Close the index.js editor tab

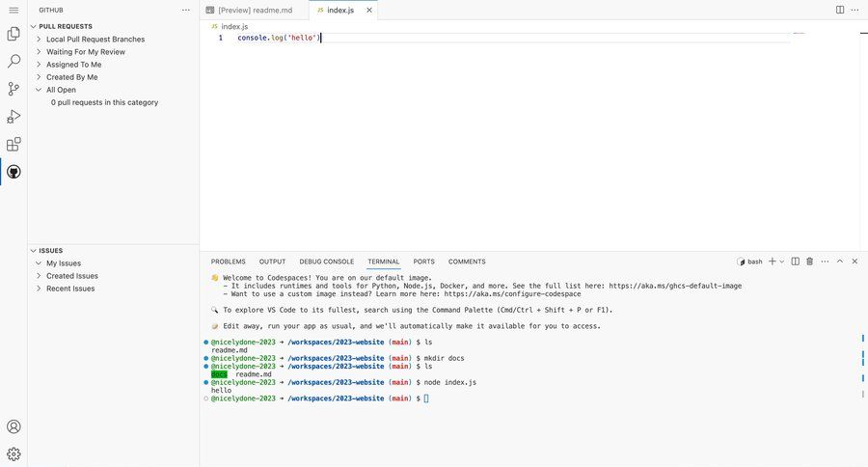point(369,10)
